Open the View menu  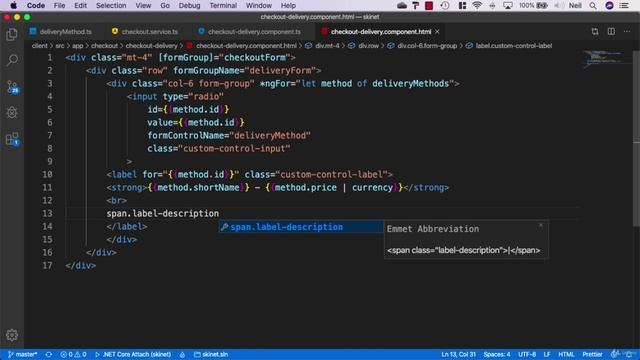click(x=143, y=6)
